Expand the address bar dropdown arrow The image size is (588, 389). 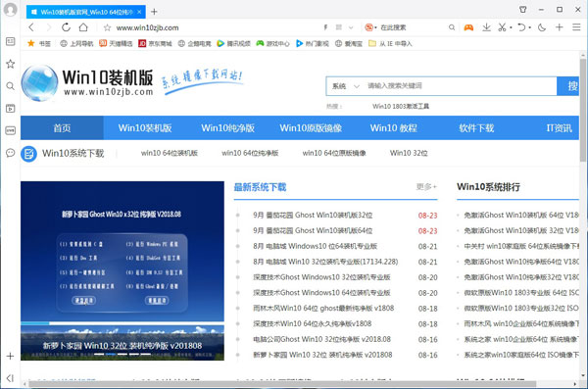(351, 27)
